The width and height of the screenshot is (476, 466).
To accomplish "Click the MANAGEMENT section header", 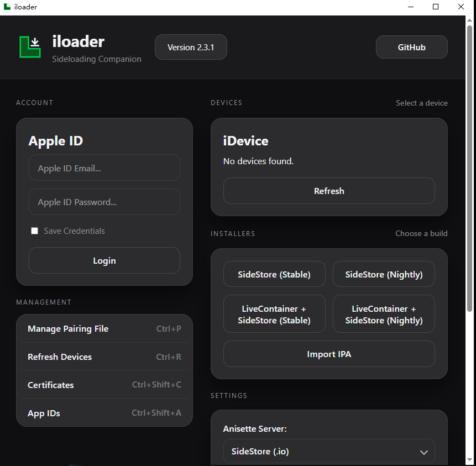I will click(x=44, y=302).
